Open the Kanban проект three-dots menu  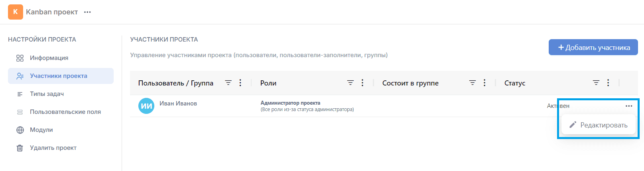pos(87,12)
